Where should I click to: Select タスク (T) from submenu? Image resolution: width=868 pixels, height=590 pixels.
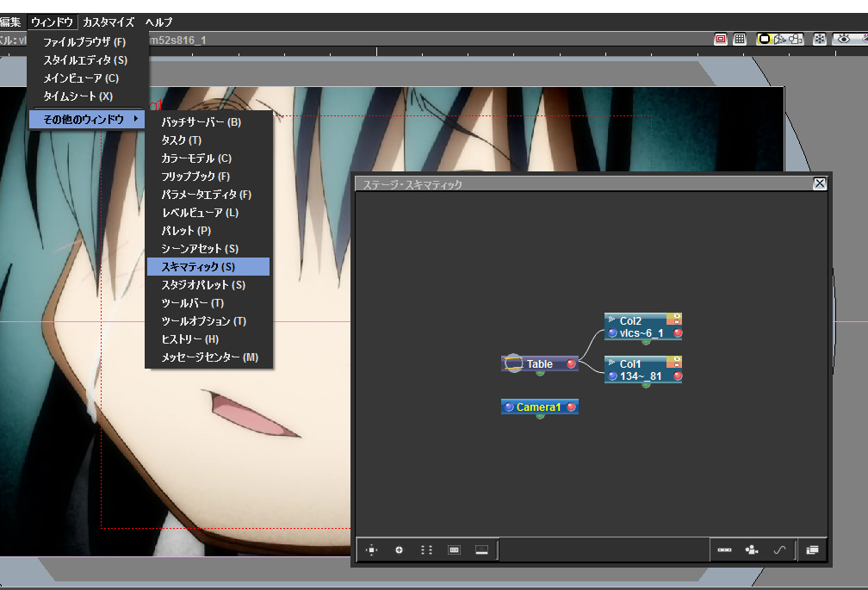(208, 140)
